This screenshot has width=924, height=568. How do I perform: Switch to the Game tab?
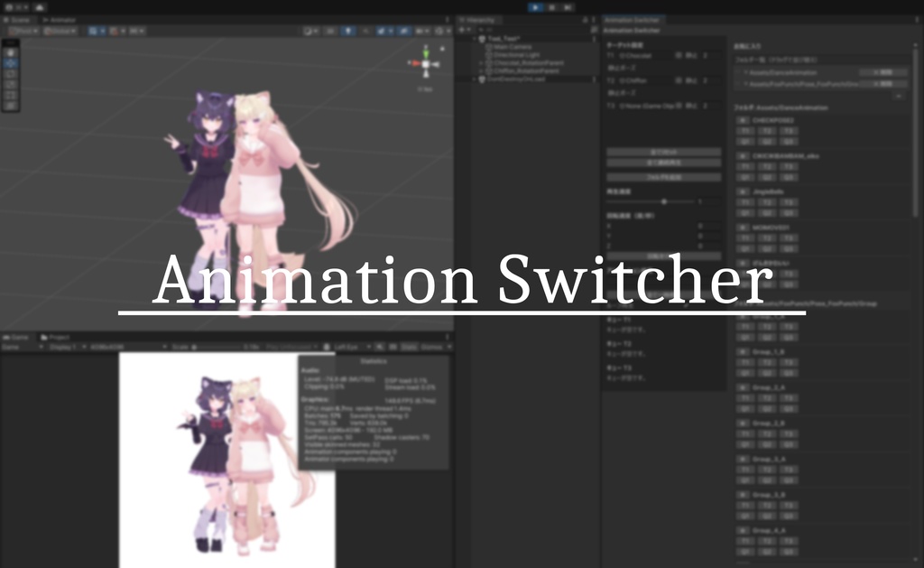point(16,338)
